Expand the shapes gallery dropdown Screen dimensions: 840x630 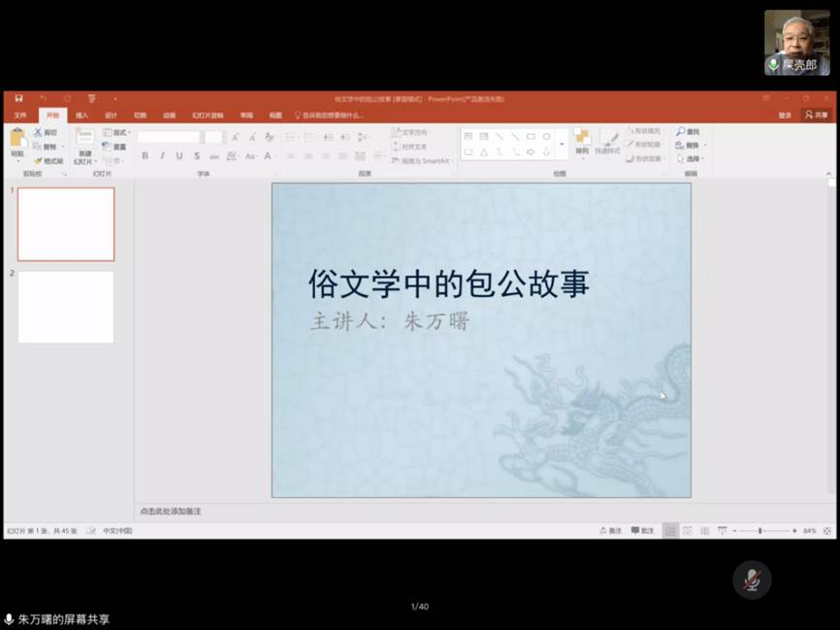(x=562, y=145)
